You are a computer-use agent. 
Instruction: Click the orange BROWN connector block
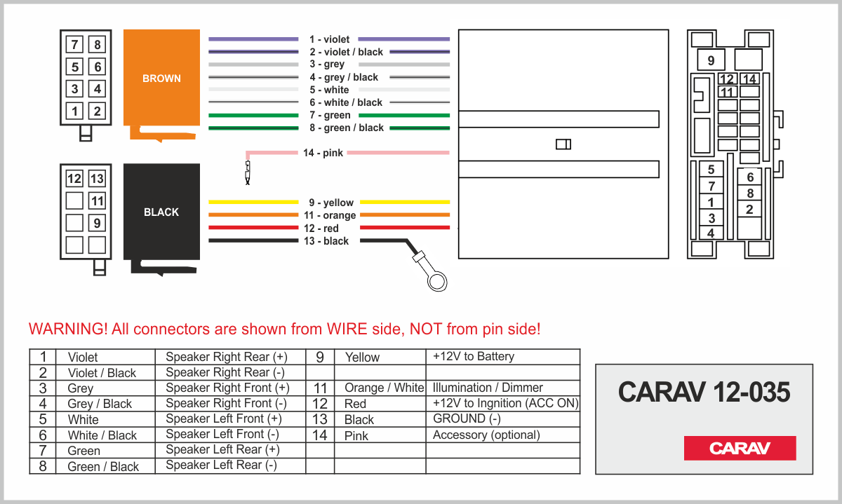(x=161, y=79)
